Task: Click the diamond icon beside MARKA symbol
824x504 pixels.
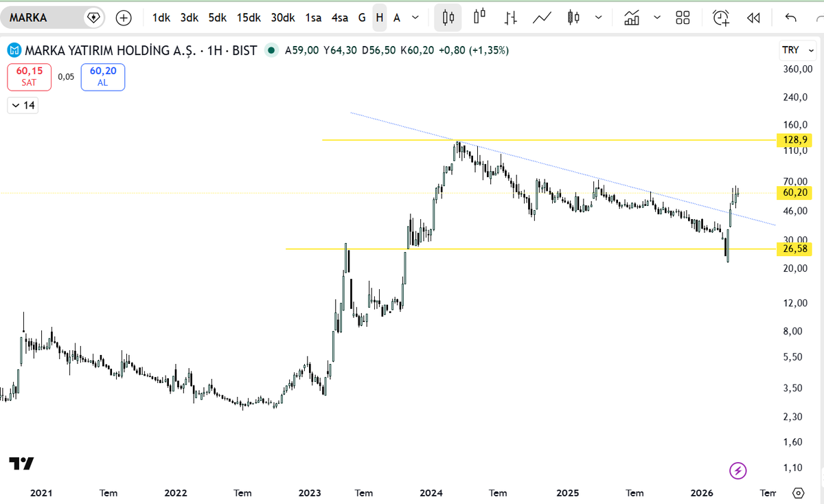Action: pos(93,18)
